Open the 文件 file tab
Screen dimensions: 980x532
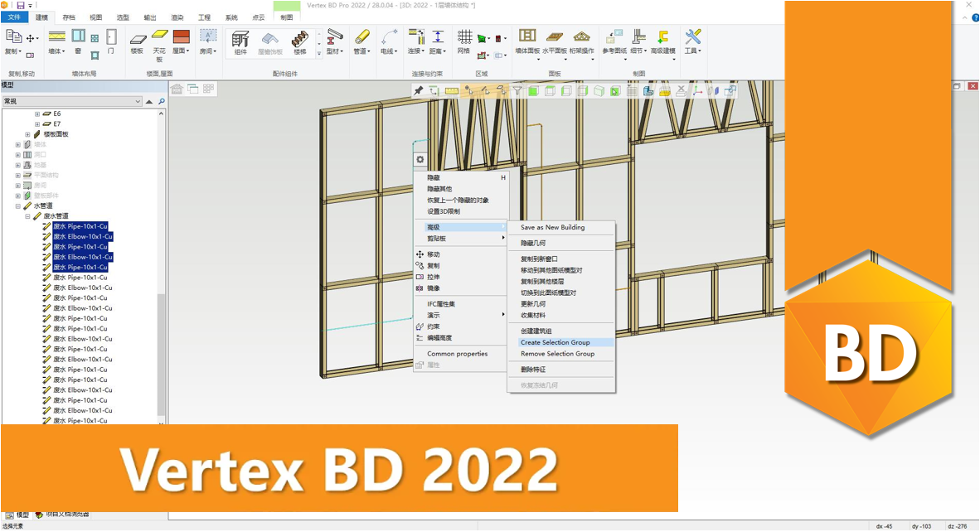14,17
